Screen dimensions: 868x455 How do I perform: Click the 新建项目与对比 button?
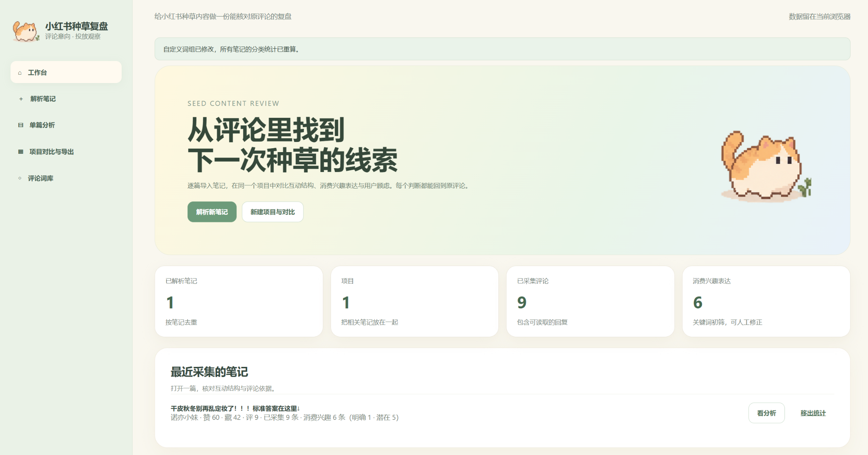tap(273, 212)
